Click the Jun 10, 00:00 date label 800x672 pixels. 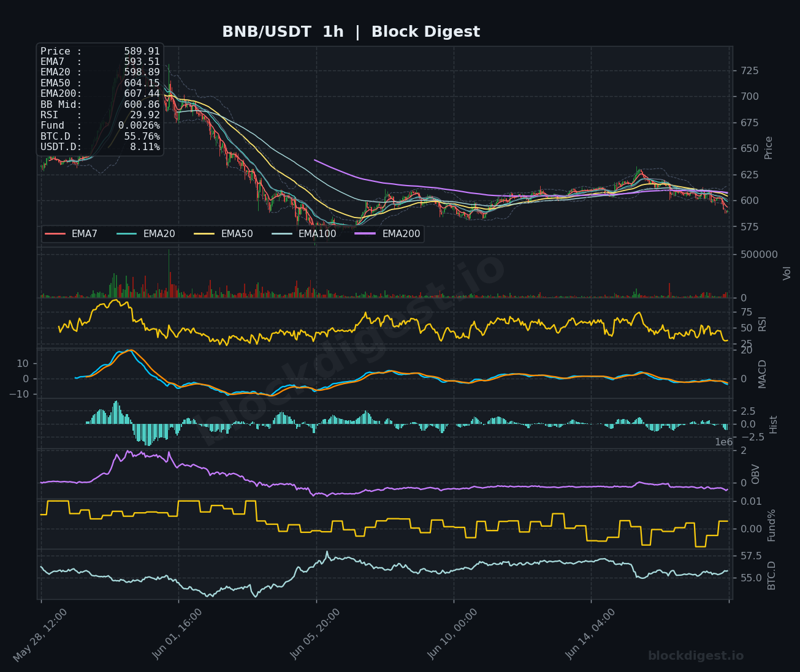(x=453, y=635)
